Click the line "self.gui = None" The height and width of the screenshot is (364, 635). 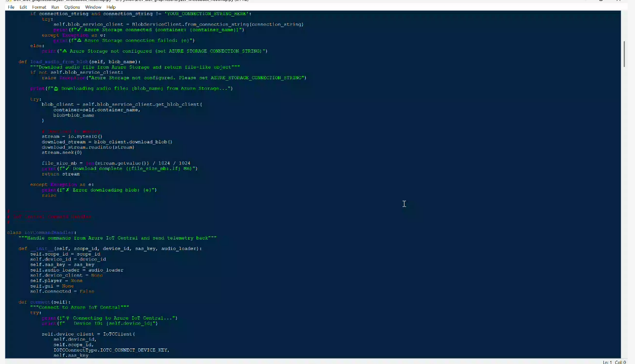coord(52,286)
